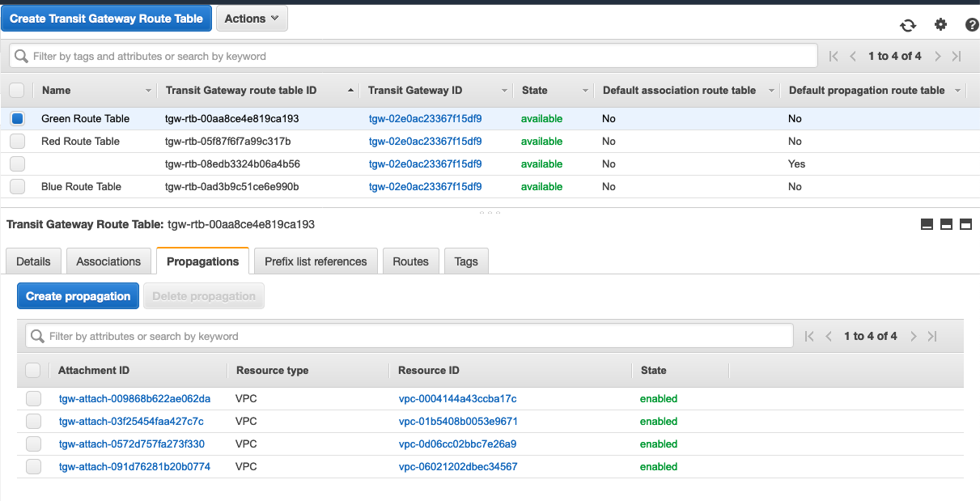Image resolution: width=980 pixels, height=501 pixels.
Task: Open vpc-0004144a43ccba17c resource link
Action: [457, 399]
